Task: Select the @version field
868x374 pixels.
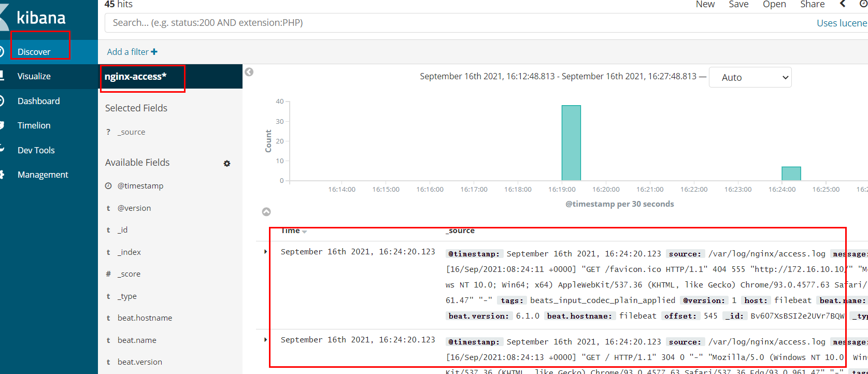Action: click(134, 208)
